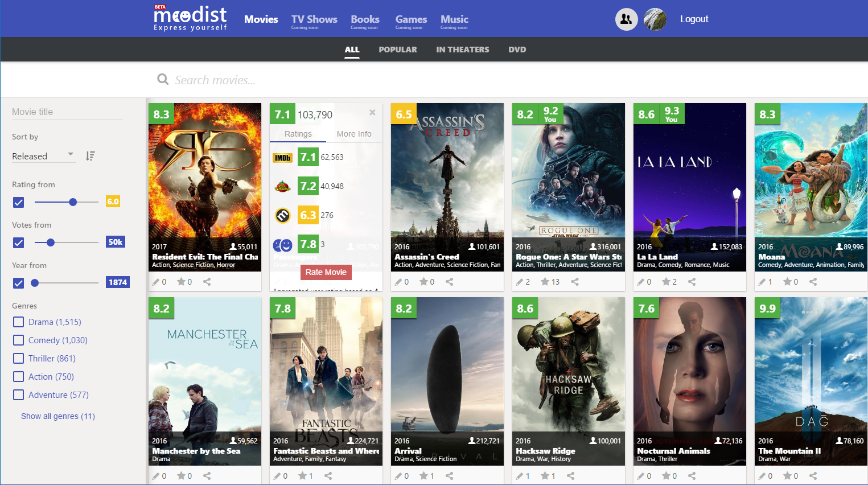Click the theater masks rating icon
This screenshot has height=485, width=868.
pyautogui.click(x=282, y=245)
